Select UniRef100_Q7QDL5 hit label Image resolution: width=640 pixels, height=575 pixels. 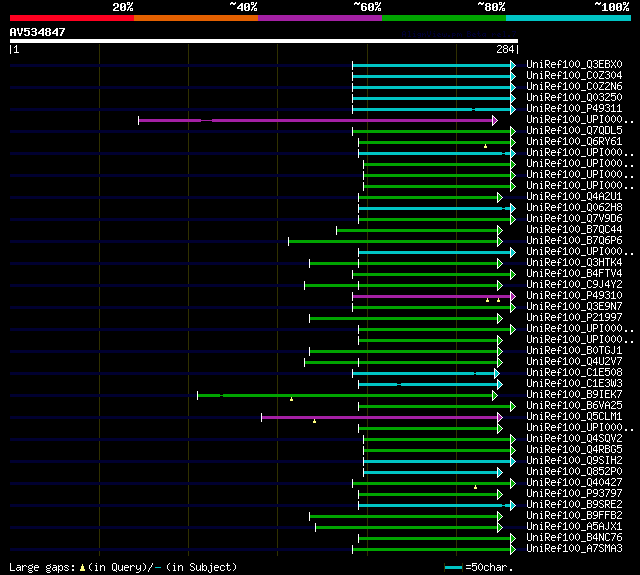[574, 131]
